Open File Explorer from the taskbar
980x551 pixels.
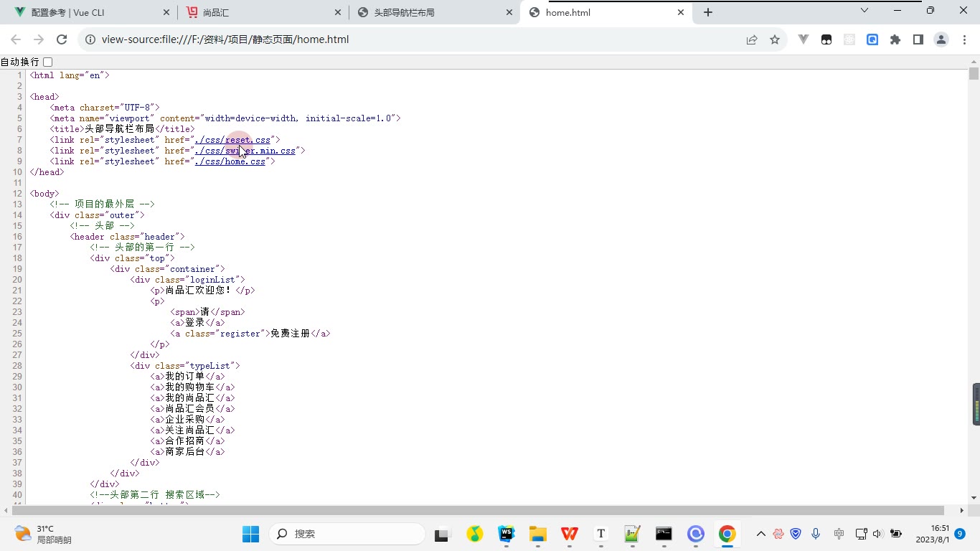coord(538,534)
